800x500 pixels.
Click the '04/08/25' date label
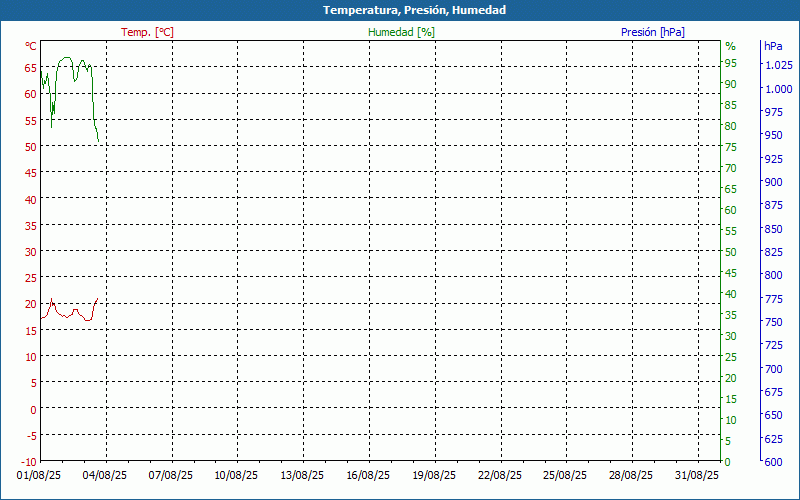[105, 476]
